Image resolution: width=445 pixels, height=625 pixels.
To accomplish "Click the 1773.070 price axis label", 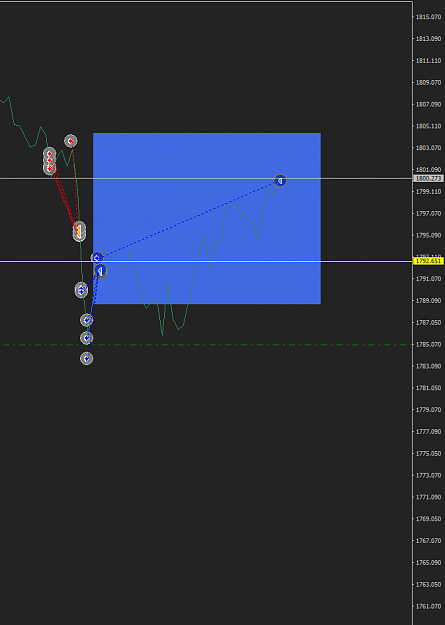I will tap(429, 476).
